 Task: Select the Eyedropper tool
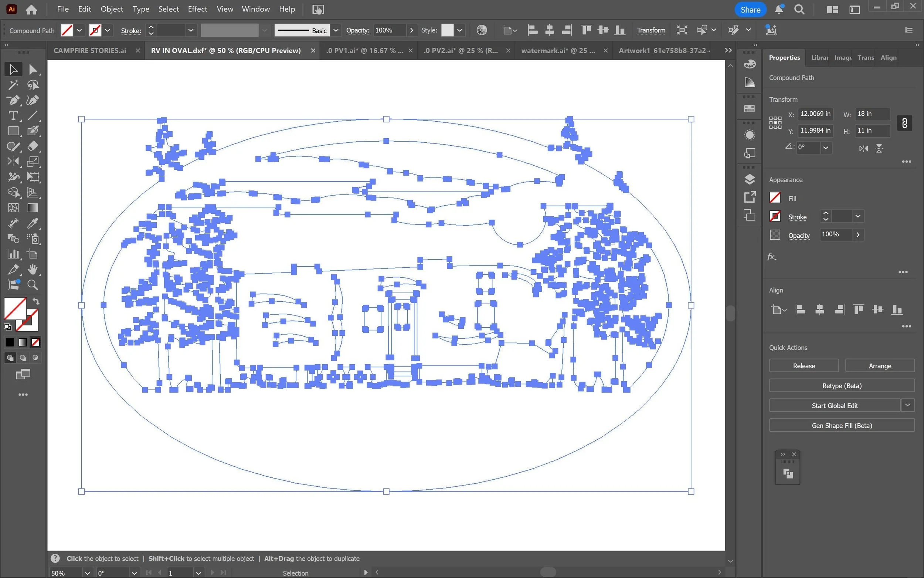(33, 223)
